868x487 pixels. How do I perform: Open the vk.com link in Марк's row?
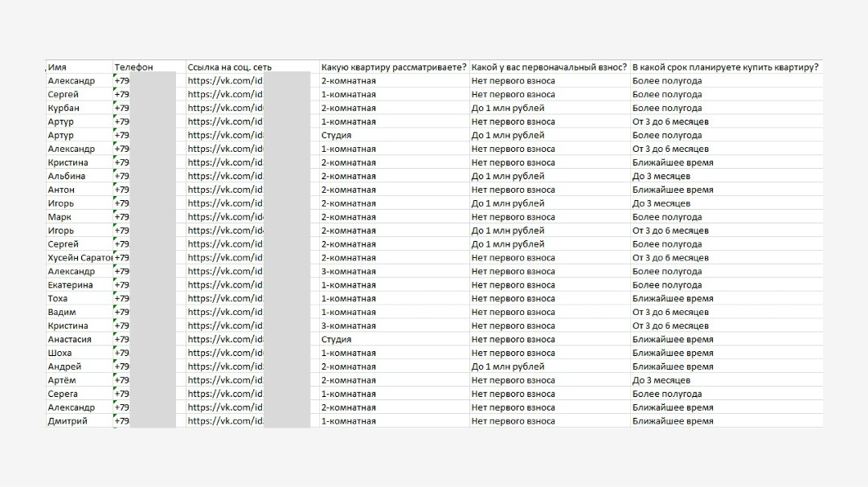point(226,217)
